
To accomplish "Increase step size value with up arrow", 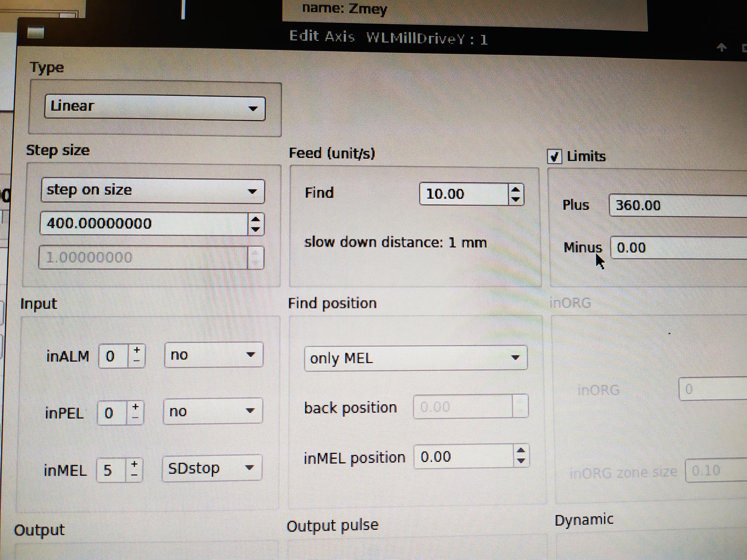I will pos(256,219).
